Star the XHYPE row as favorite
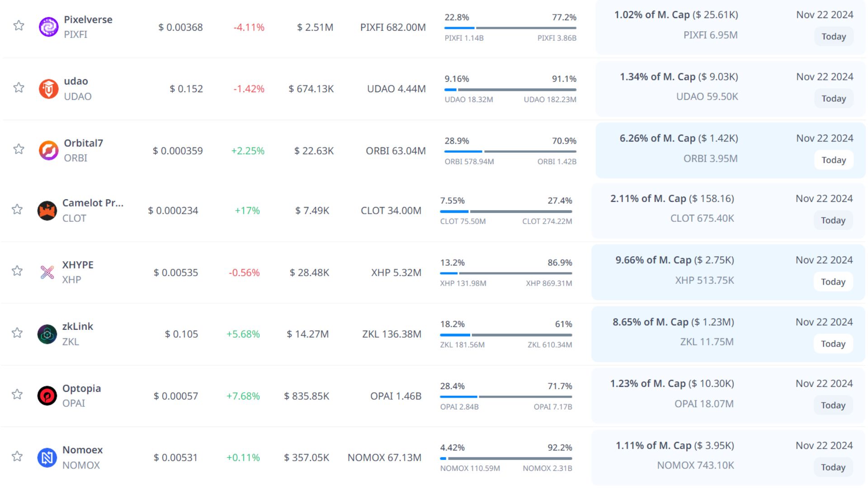Image resolution: width=868 pixels, height=488 pixels. click(17, 271)
